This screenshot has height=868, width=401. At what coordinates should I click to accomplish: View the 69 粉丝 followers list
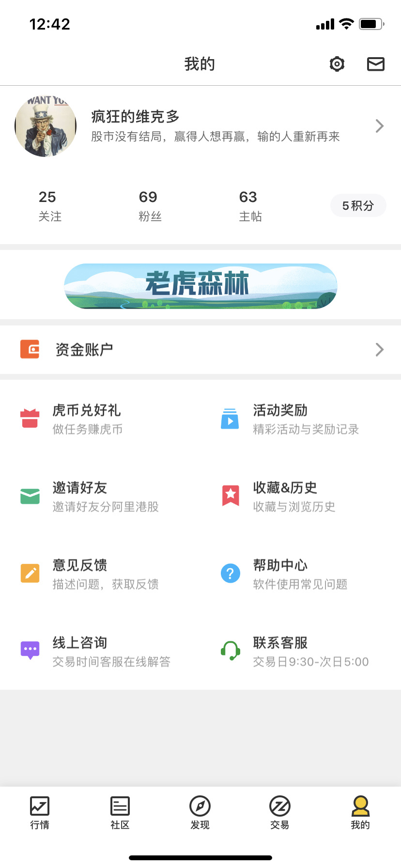click(150, 206)
